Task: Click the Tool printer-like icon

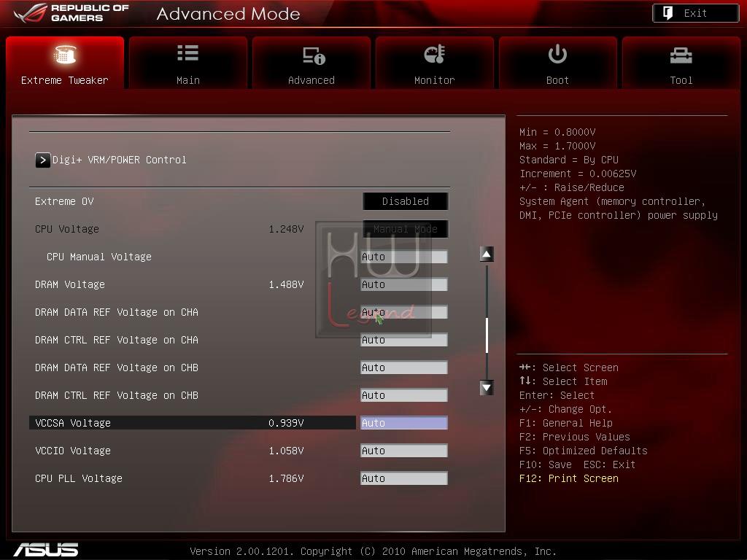Action: pyautogui.click(x=681, y=55)
